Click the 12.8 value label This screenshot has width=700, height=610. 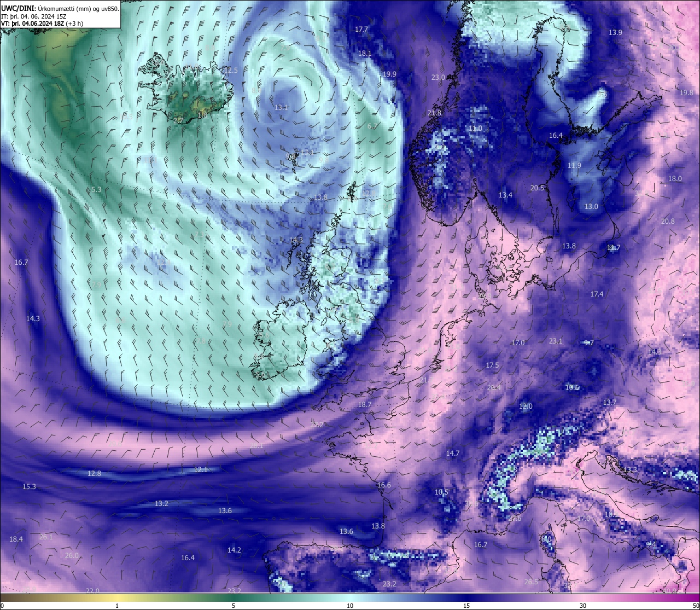[x=95, y=474]
